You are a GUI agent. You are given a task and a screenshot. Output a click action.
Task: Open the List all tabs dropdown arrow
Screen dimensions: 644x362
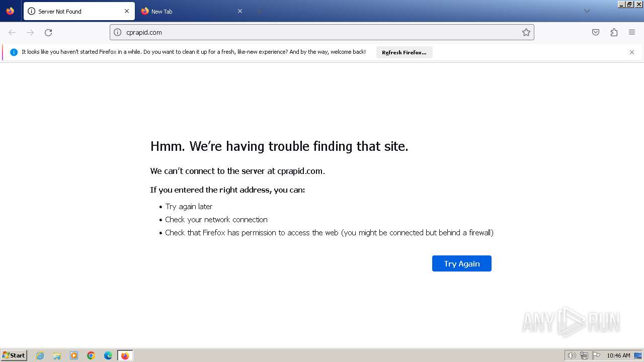pyautogui.click(x=587, y=11)
